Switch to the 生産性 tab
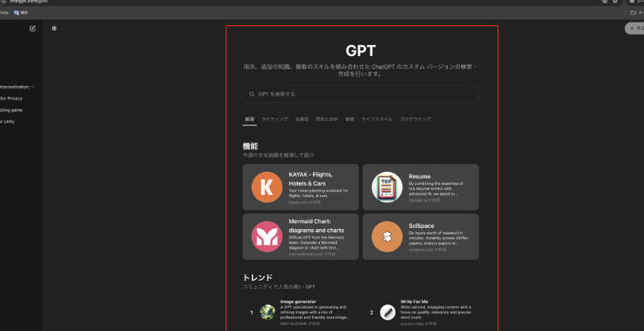 [x=302, y=119]
